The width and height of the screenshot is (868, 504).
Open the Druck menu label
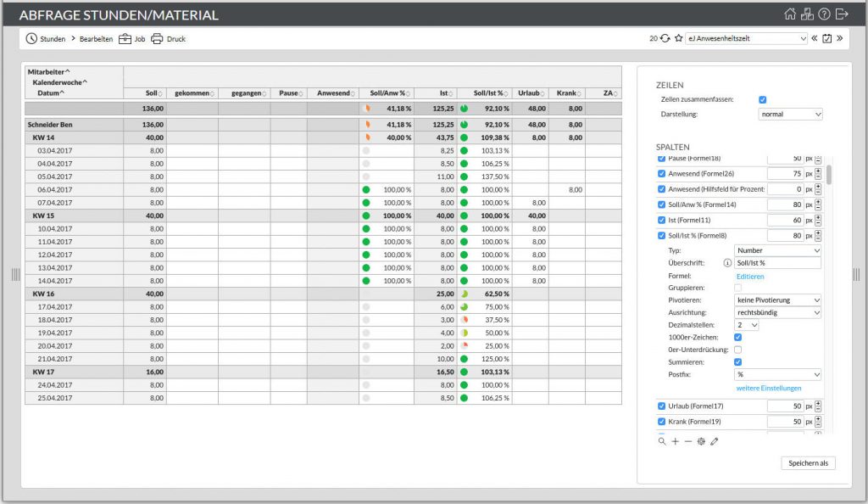coord(176,39)
